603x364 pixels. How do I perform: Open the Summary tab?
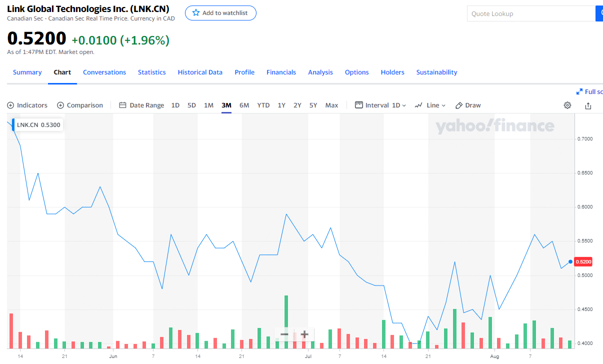pyautogui.click(x=27, y=72)
